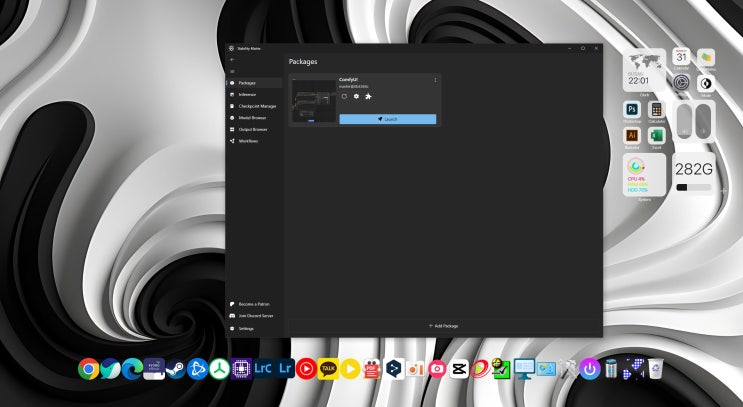Viewport: 743px width, 407px height.
Task: Open ComfyUI launch options gear icon
Action: pyautogui.click(x=356, y=97)
